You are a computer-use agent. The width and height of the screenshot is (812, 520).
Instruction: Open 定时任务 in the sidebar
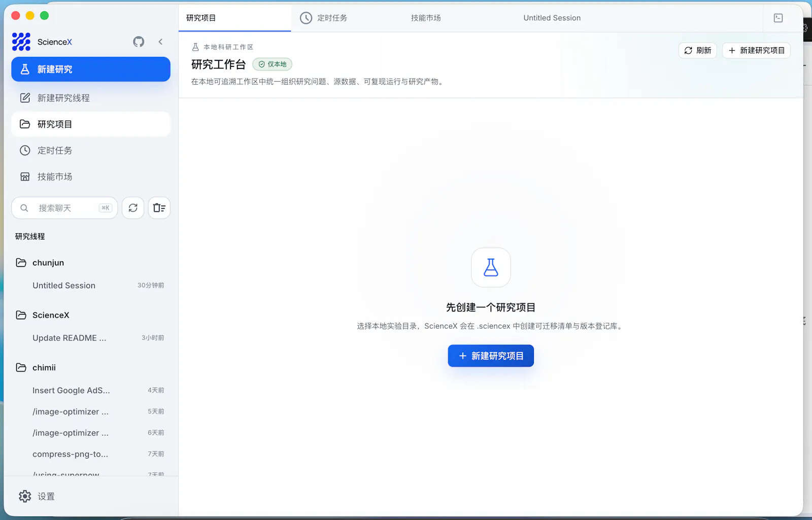click(x=91, y=151)
